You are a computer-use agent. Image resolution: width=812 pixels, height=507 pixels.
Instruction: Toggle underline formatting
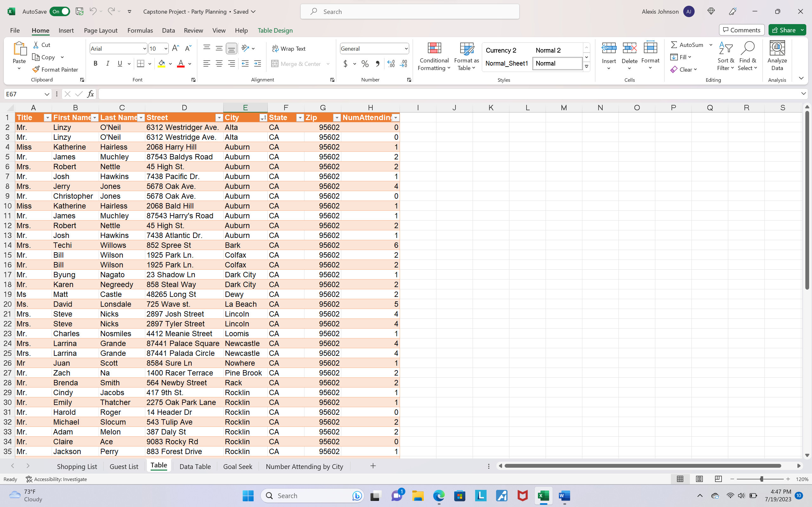pyautogui.click(x=120, y=63)
